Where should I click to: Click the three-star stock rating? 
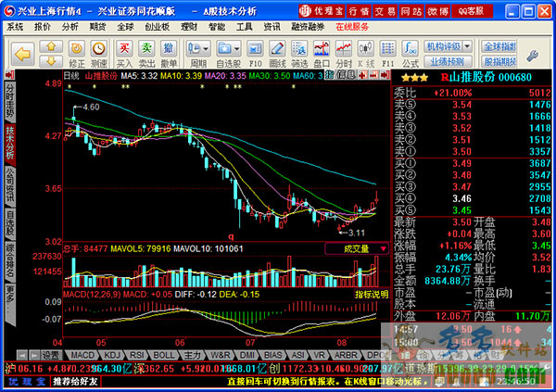[414, 77]
